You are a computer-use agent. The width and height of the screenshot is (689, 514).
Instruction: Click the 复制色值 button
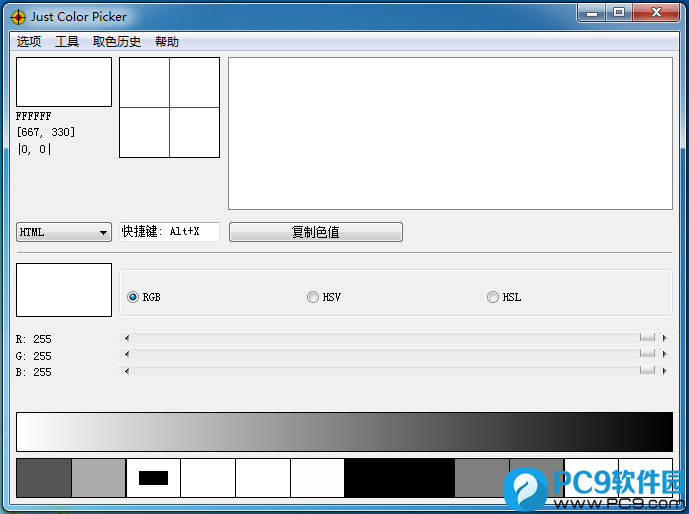point(315,232)
